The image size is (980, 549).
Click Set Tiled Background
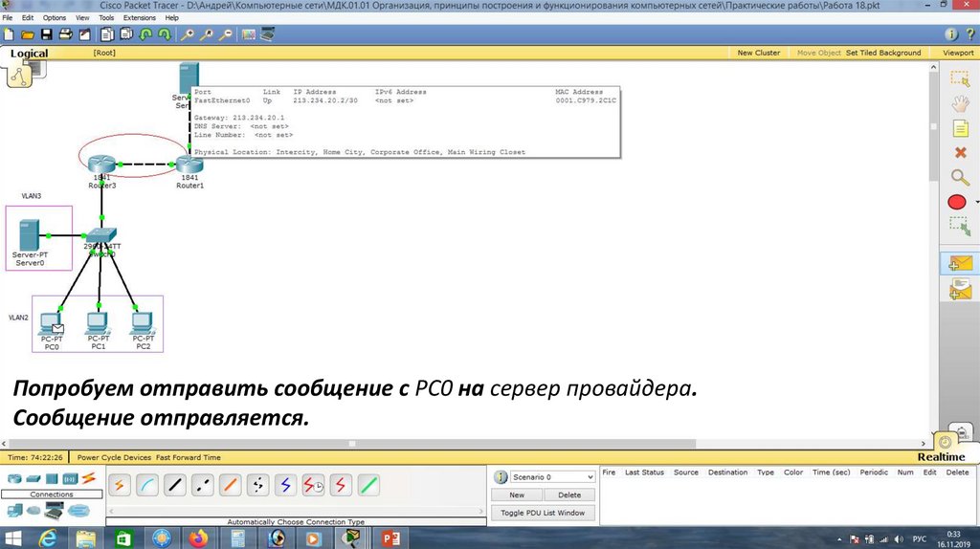point(883,53)
